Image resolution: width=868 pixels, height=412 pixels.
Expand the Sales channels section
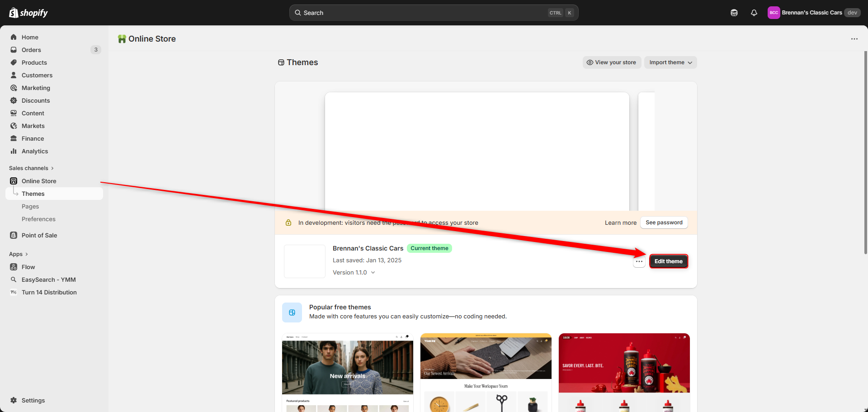(x=31, y=168)
